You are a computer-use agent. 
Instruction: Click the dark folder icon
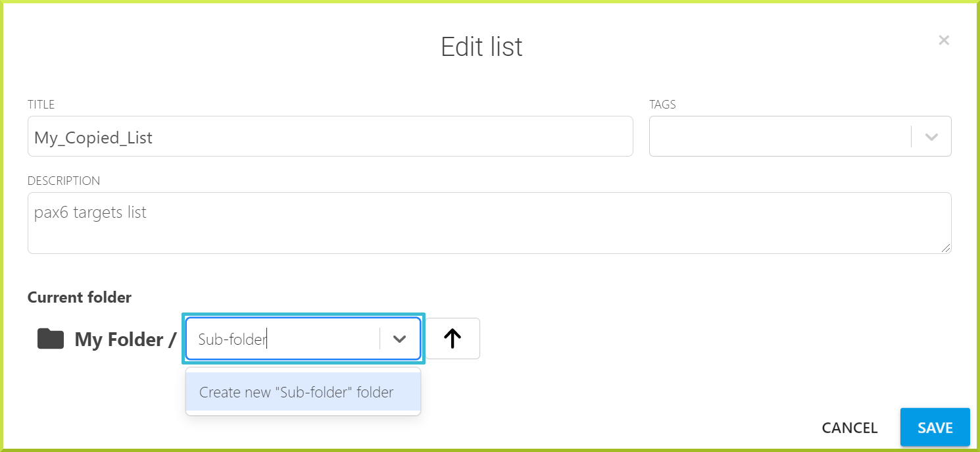point(51,339)
